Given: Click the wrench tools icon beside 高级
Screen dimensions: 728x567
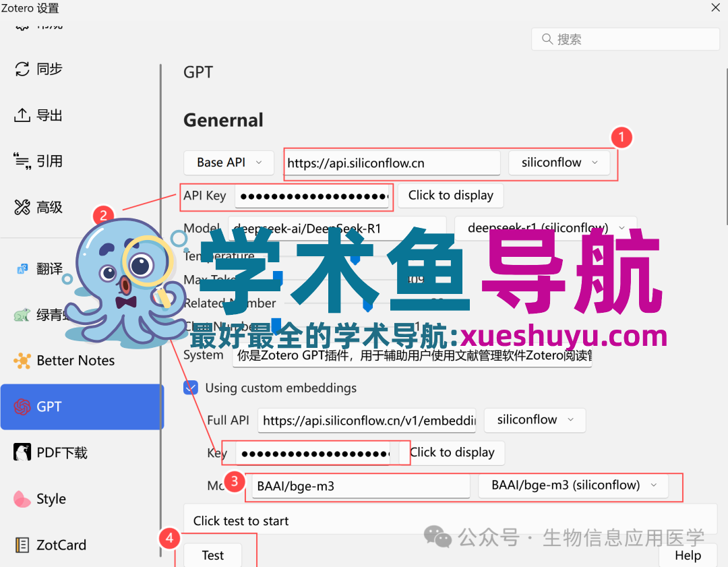Looking at the screenshot, I should pos(22,207).
